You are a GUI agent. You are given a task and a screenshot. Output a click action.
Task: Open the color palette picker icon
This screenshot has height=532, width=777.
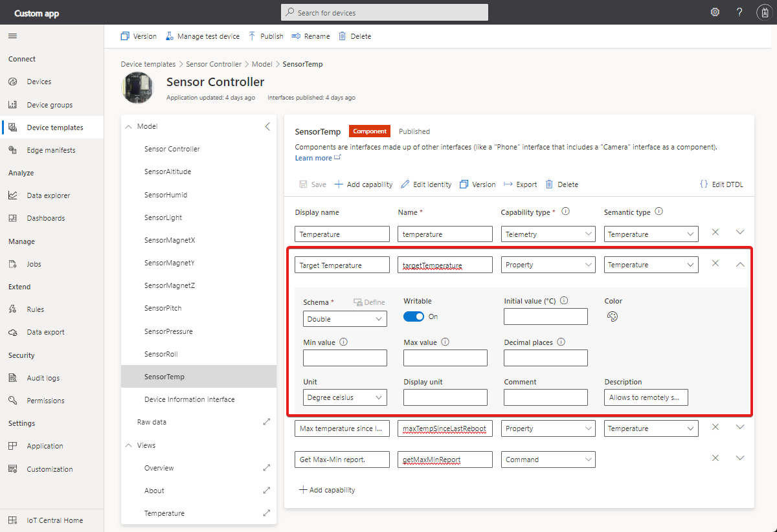pyautogui.click(x=613, y=316)
